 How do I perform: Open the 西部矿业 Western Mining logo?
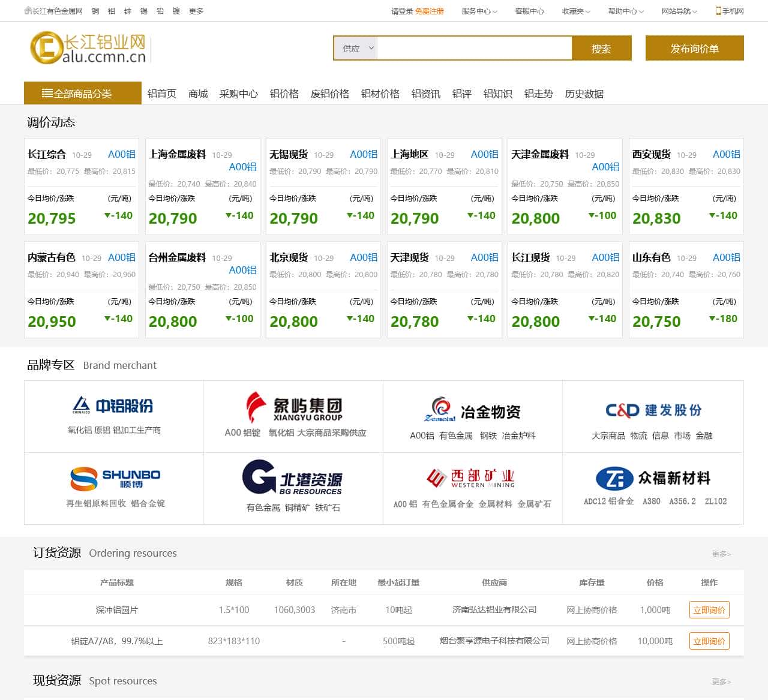tap(472, 479)
